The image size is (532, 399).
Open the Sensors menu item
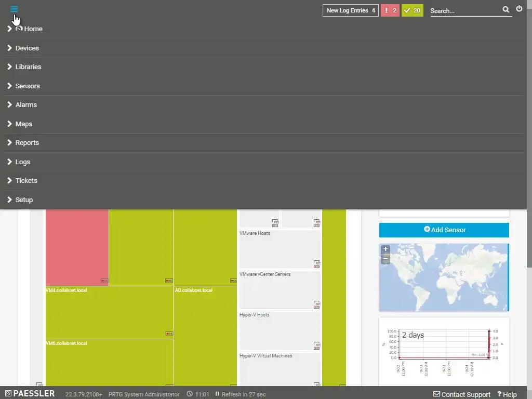tap(28, 86)
